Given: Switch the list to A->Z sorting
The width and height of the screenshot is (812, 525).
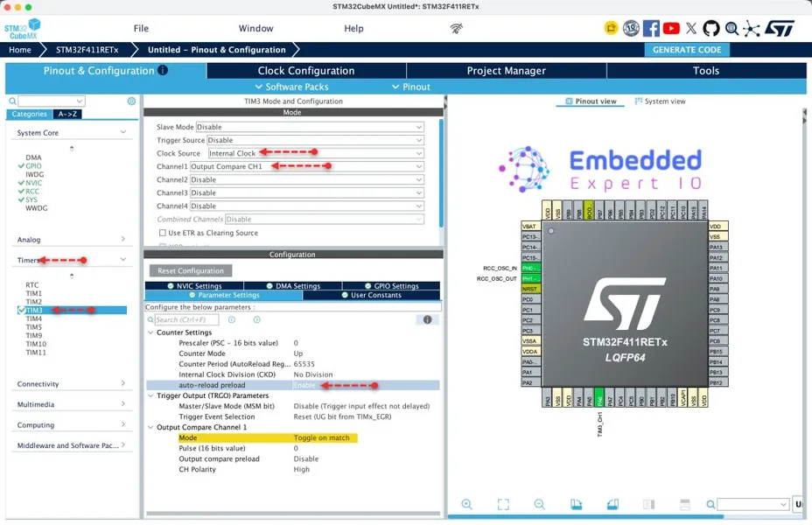Looking at the screenshot, I should (x=67, y=114).
